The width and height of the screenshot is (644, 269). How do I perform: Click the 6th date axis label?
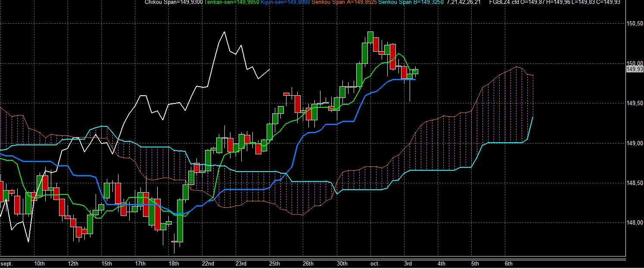tap(509, 263)
